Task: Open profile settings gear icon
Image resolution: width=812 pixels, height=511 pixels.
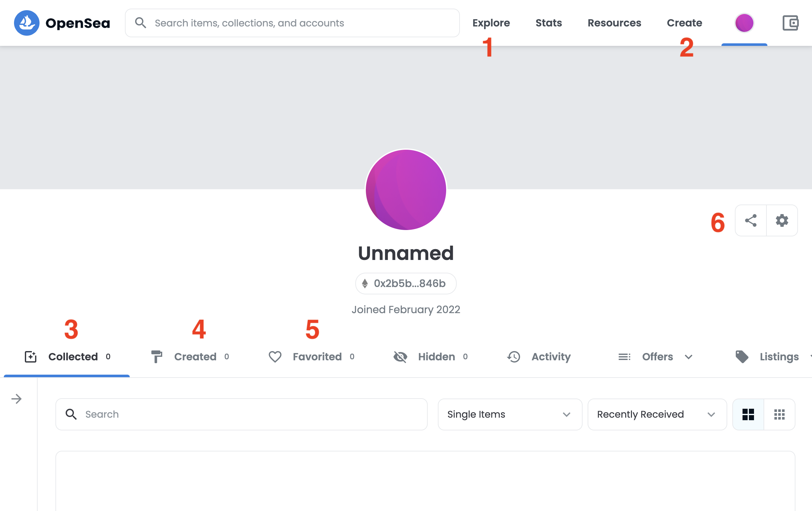Action: [x=782, y=220]
